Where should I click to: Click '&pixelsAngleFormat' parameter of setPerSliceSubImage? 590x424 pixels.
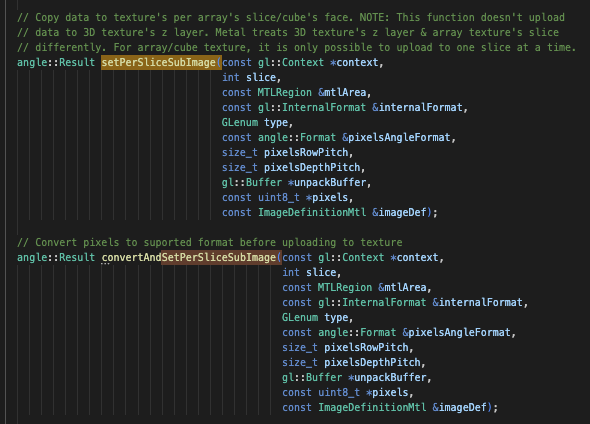coord(396,138)
